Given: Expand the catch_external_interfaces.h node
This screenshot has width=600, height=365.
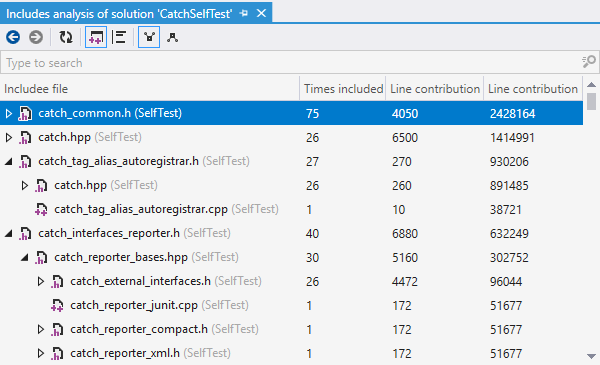Looking at the screenshot, I should [41, 282].
